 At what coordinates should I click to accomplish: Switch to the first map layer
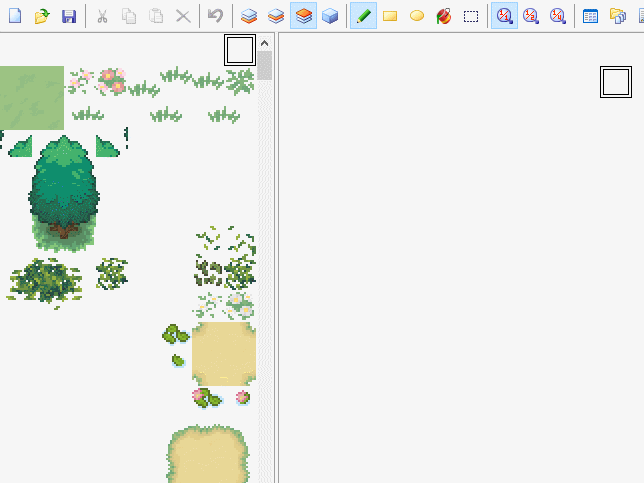pos(249,16)
